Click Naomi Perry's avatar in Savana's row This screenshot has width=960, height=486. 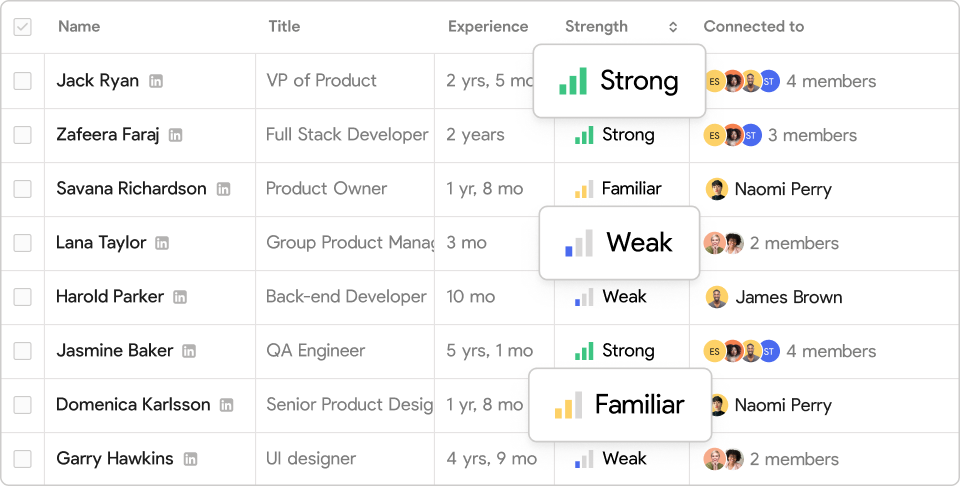click(716, 189)
